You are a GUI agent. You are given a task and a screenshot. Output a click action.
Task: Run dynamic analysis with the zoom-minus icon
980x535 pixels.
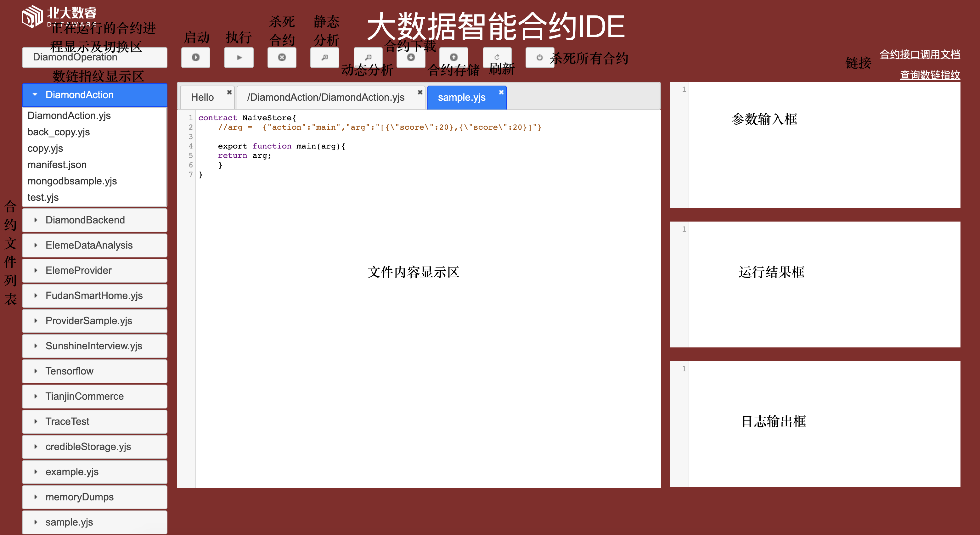(x=368, y=58)
